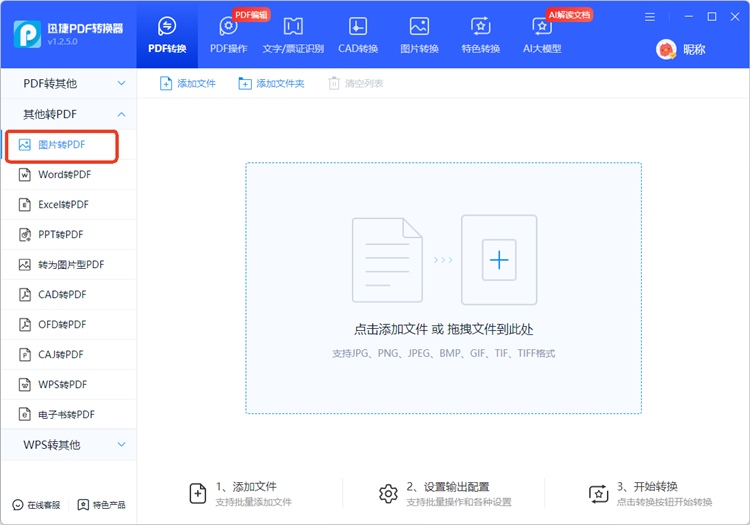Viewport: 750px width, 525px height.
Task: Click the v1.2.5.0 version text
Action: (63, 42)
